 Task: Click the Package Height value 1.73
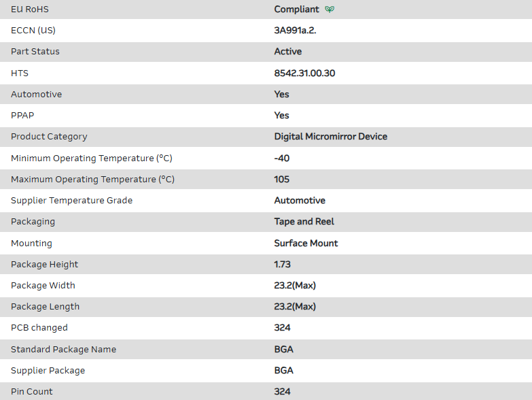click(x=282, y=265)
